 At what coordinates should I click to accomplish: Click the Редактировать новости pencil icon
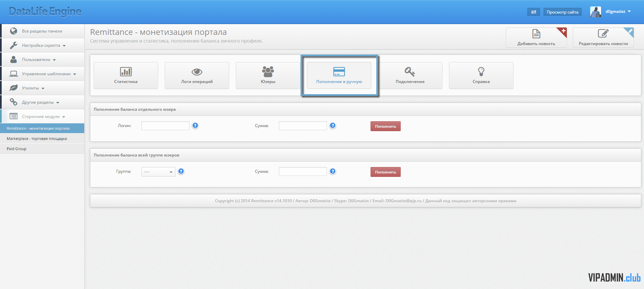[x=603, y=34]
